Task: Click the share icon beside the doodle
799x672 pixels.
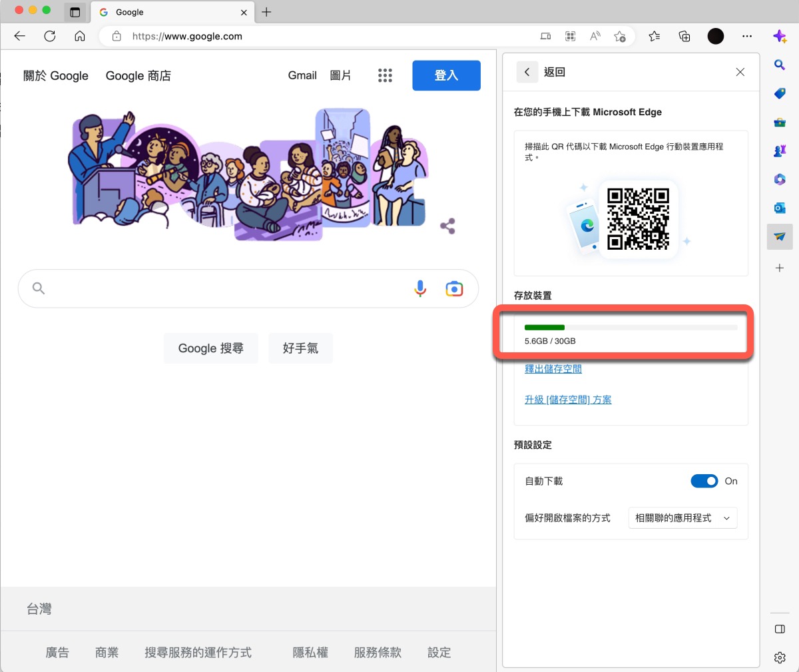Action: [x=447, y=226]
